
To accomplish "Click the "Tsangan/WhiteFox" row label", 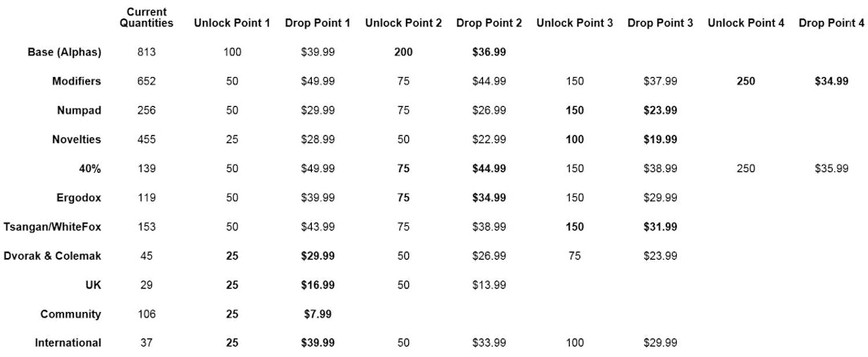I will tap(52, 227).
